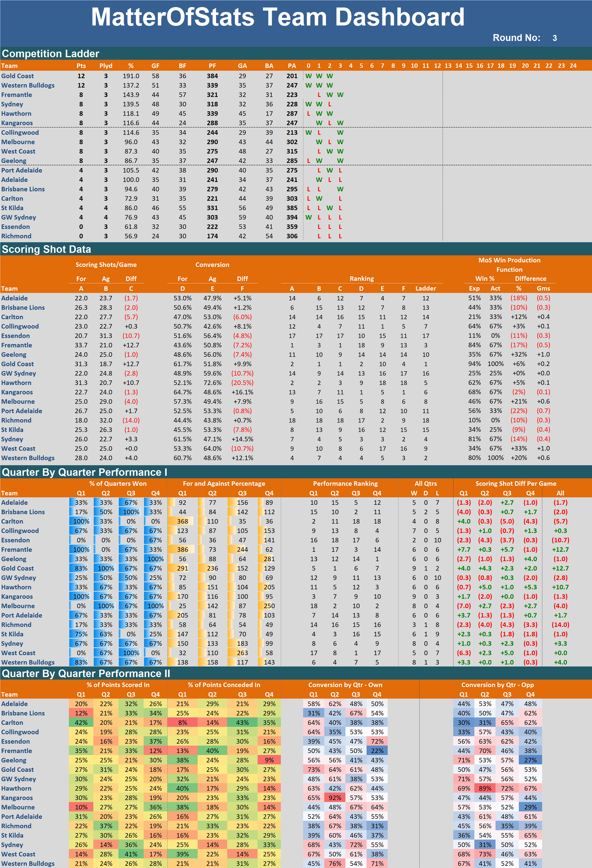
Task: Click the Competition Ladder section header
Action: tap(50, 53)
